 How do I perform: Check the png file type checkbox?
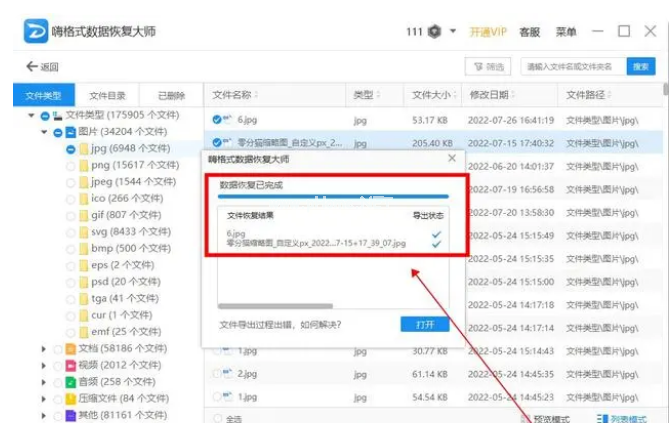click(x=71, y=165)
